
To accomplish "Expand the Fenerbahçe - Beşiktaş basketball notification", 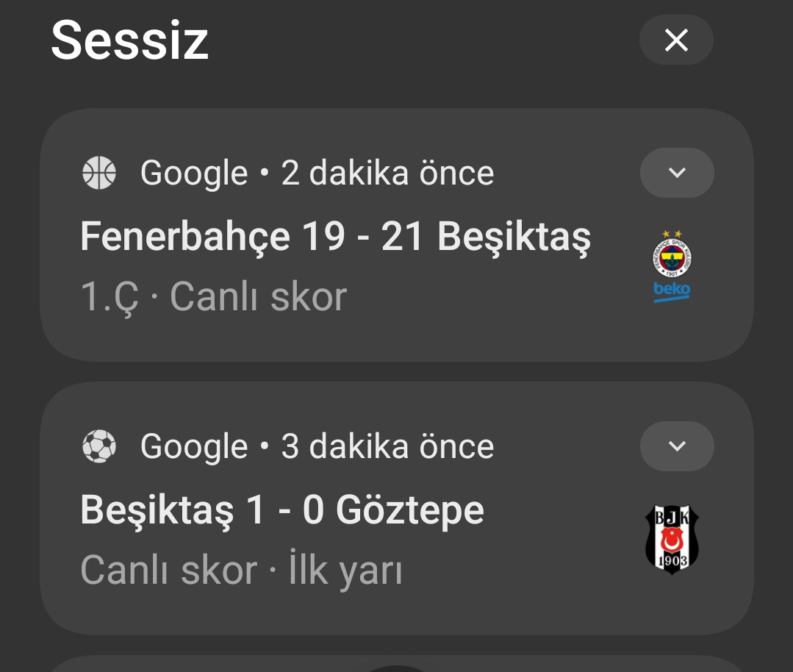I will (677, 173).
